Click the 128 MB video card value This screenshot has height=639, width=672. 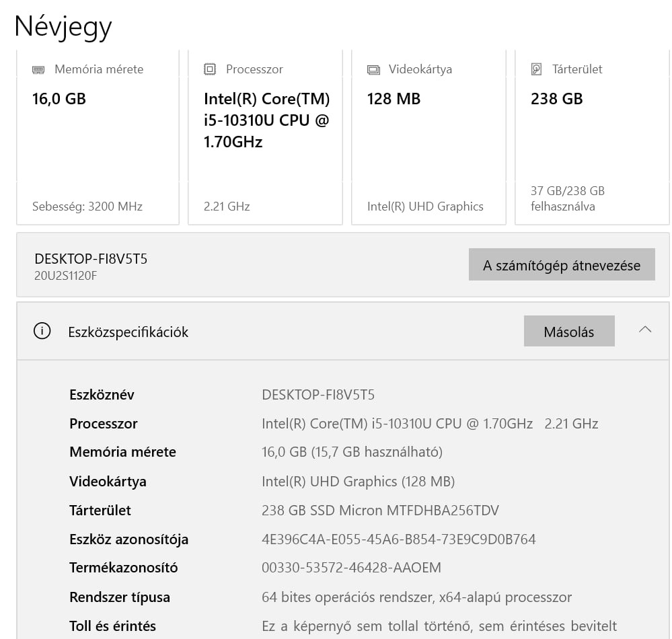tap(394, 99)
